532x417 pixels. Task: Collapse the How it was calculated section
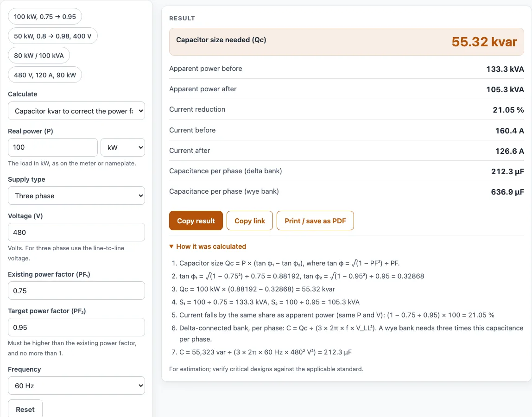click(208, 246)
